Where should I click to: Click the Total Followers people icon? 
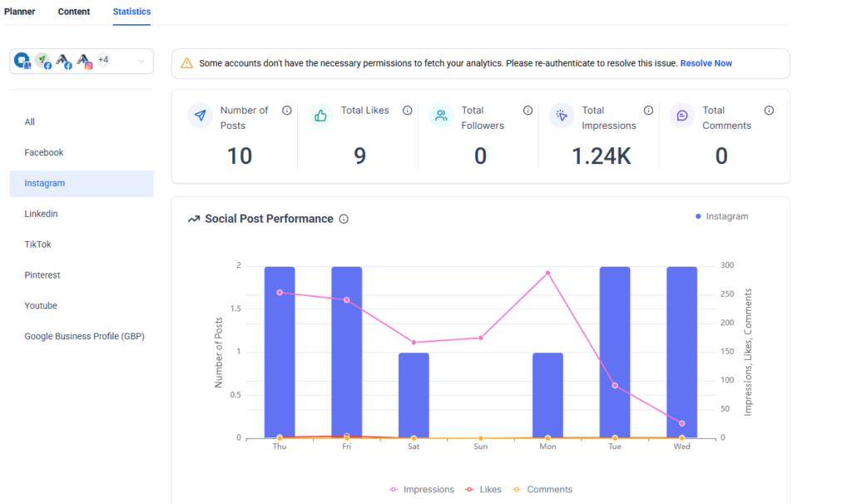click(442, 116)
